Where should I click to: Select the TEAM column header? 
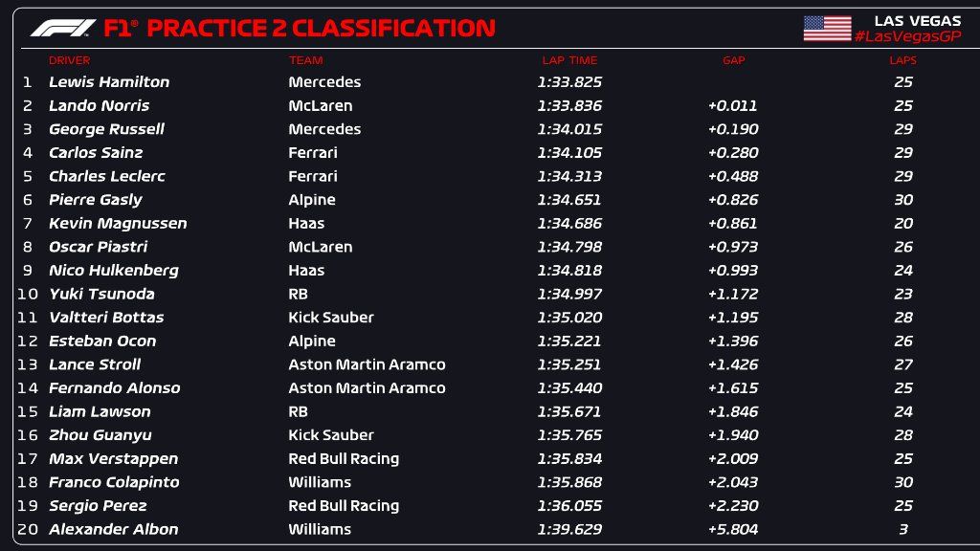pyautogui.click(x=305, y=60)
